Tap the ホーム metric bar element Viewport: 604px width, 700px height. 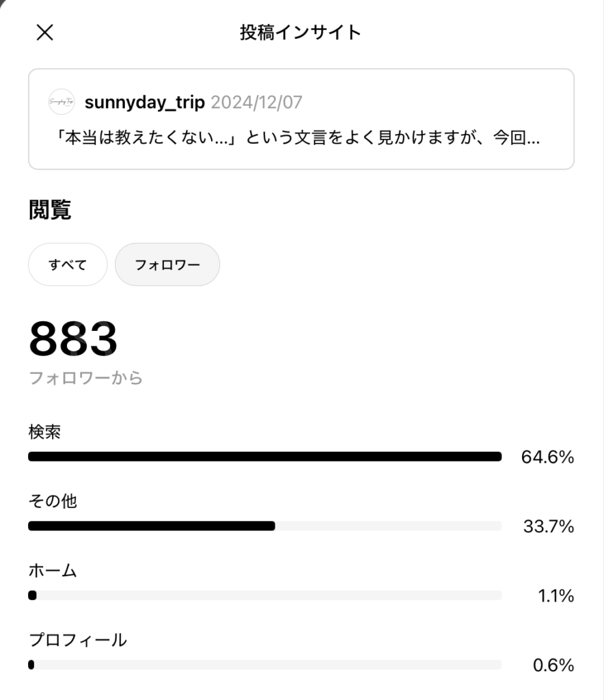pos(265,595)
